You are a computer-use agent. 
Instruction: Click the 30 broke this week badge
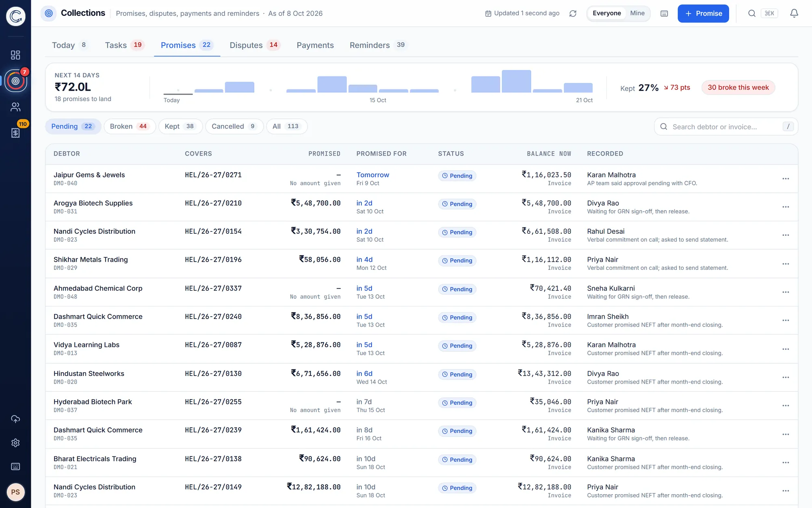pyautogui.click(x=738, y=87)
